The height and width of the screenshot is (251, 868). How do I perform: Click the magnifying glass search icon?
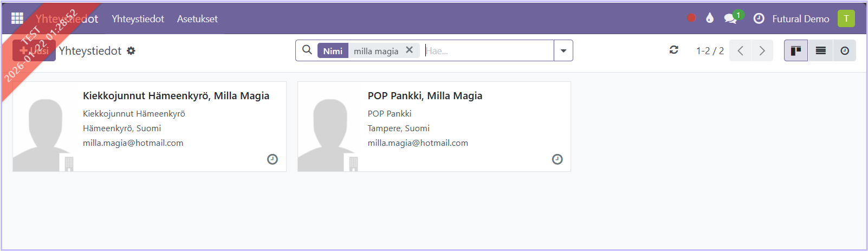[307, 50]
